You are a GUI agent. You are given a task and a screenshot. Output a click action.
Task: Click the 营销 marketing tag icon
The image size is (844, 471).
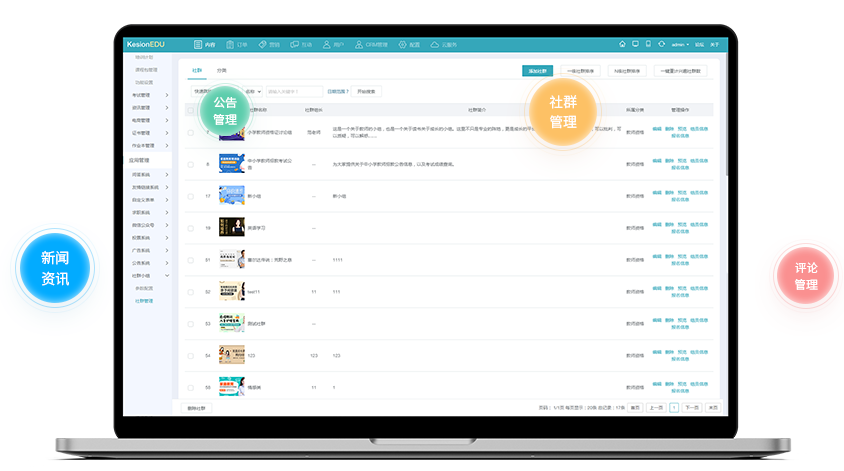pyautogui.click(x=263, y=45)
